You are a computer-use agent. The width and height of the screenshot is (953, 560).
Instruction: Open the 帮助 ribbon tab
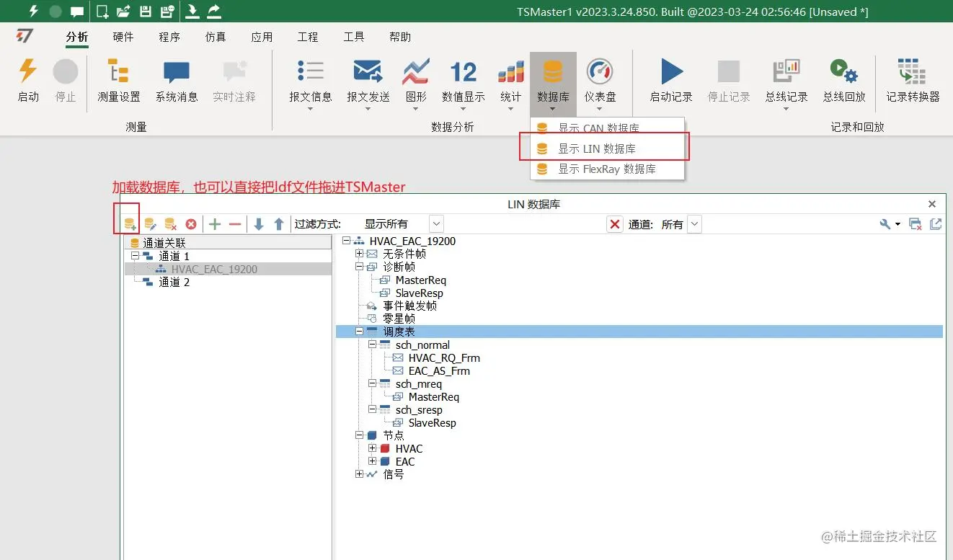pos(400,37)
